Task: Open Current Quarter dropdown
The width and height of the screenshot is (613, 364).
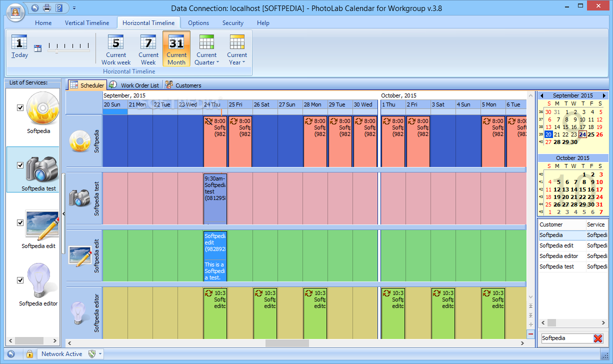Action: pyautogui.click(x=206, y=49)
